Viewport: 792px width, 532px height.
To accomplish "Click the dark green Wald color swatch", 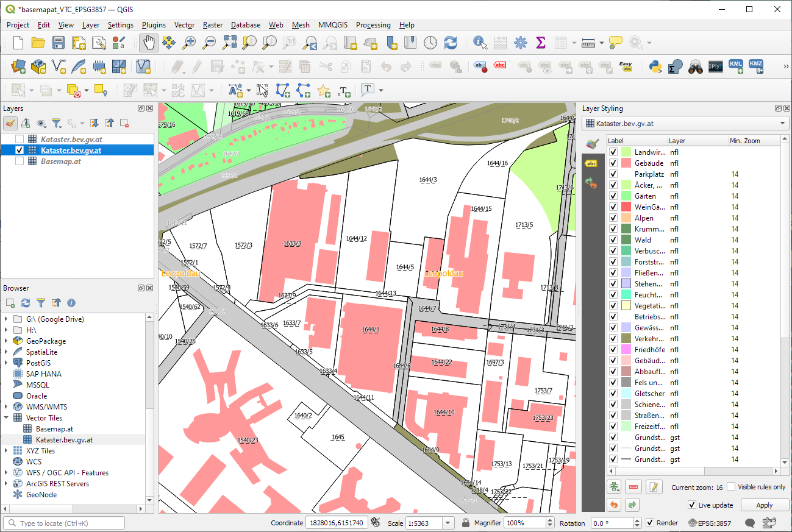I will pyautogui.click(x=626, y=240).
